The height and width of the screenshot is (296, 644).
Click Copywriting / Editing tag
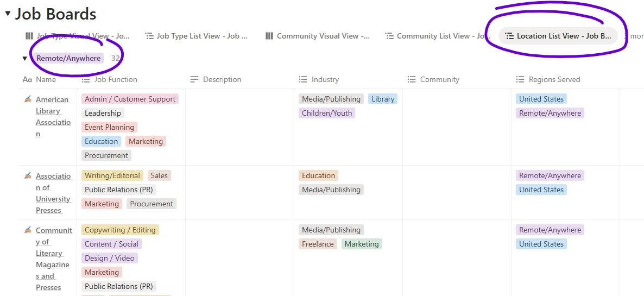120,230
